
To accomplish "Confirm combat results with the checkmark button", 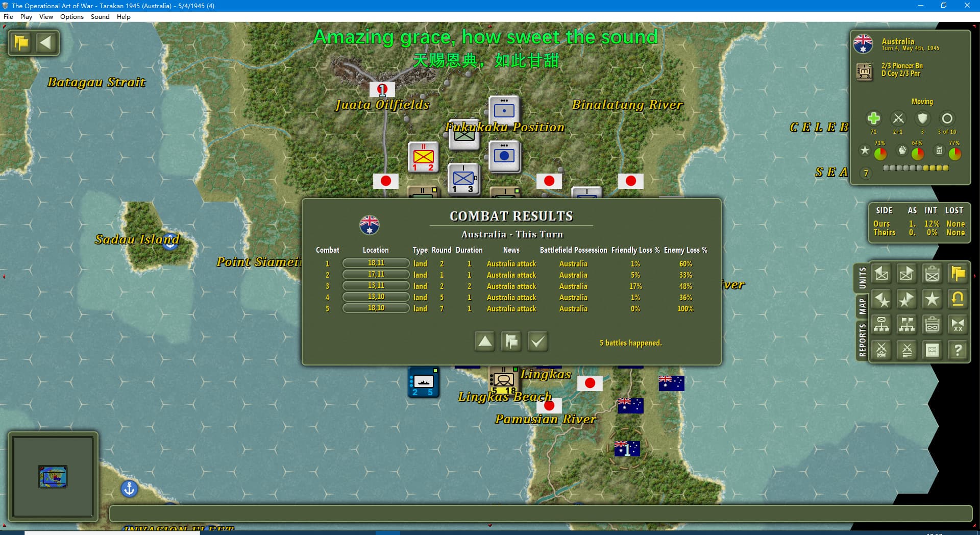I will coord(537,342).
